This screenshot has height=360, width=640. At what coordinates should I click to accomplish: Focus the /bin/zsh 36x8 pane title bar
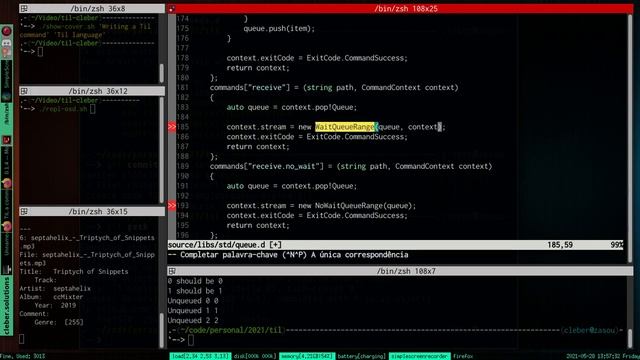coord(92,9)
